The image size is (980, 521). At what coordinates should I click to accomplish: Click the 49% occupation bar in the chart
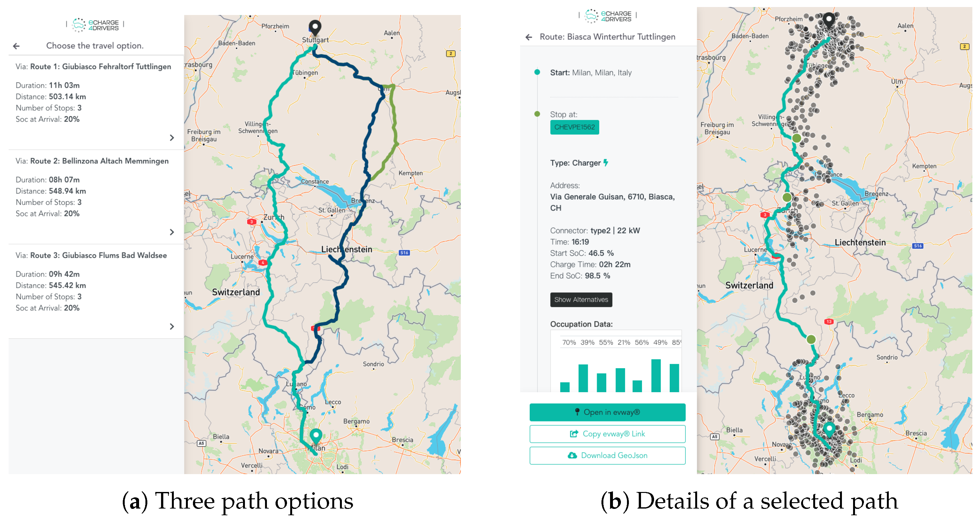tap(656, 375)
